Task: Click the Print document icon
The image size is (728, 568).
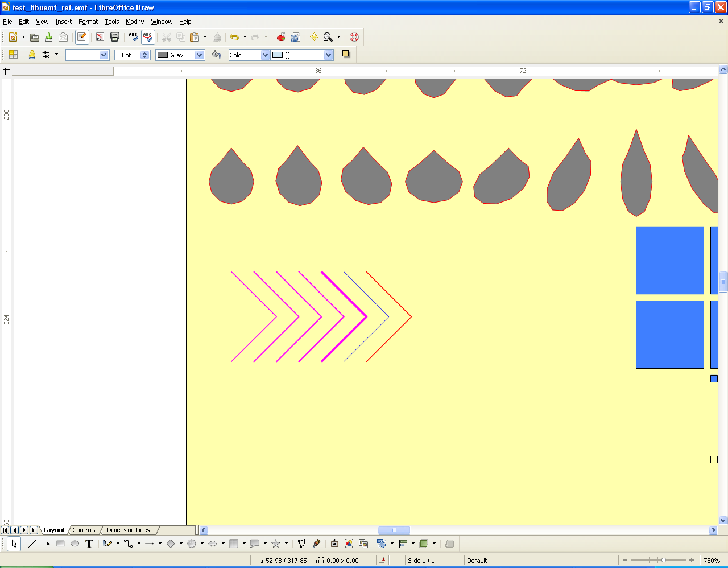Action: pos(115,38)
